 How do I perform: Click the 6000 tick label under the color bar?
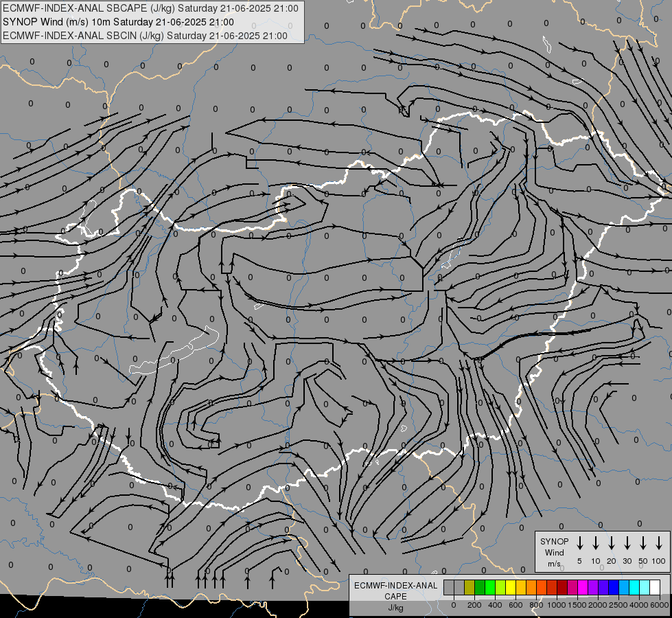(660, 605)
